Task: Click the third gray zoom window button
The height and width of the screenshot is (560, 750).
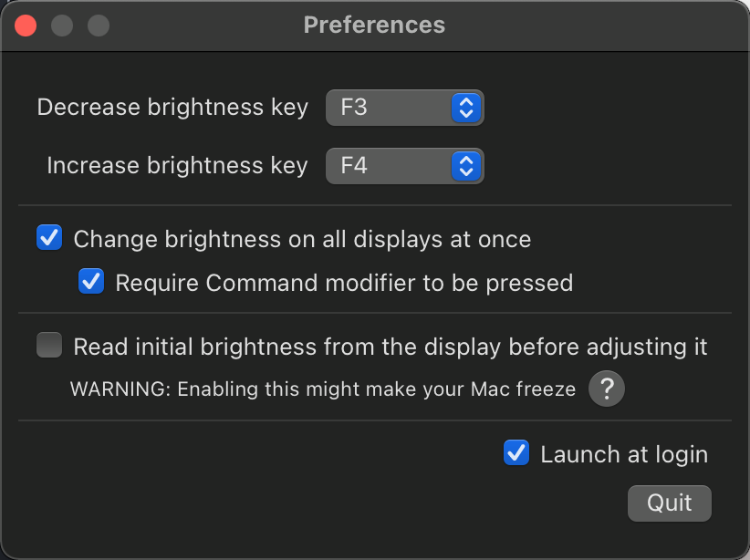Action: pos(99,26)
